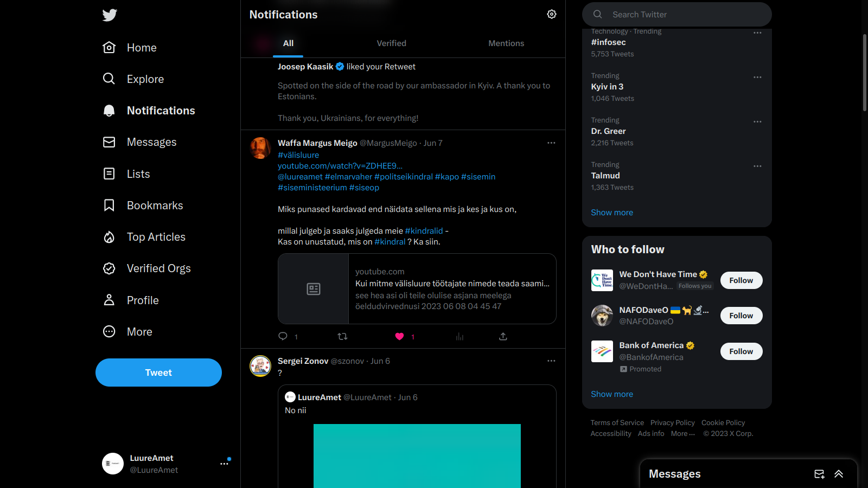Image resolution: width=868 pixels, height=488 pixels.
Task: Open Home from the sidebar
Action: pos(130,48)
